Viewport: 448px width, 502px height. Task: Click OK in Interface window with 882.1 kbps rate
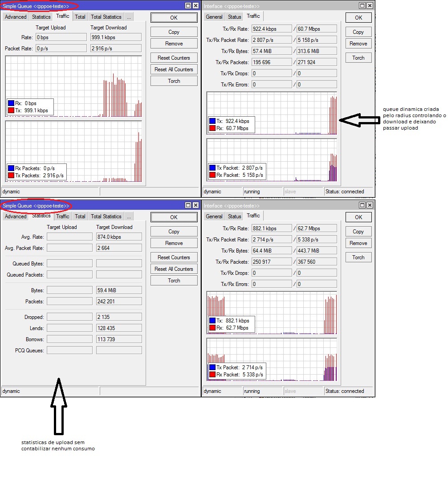coord(358,217)
